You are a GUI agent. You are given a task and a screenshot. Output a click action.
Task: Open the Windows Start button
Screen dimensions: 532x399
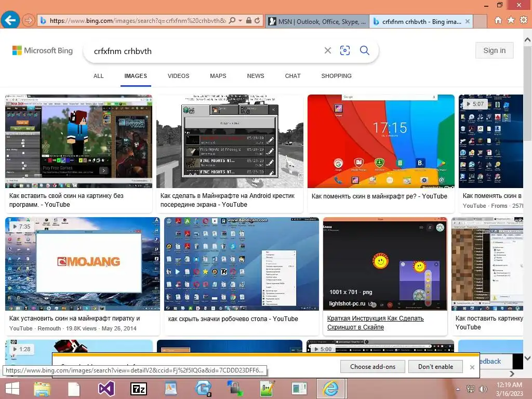(x=12, y=389)
